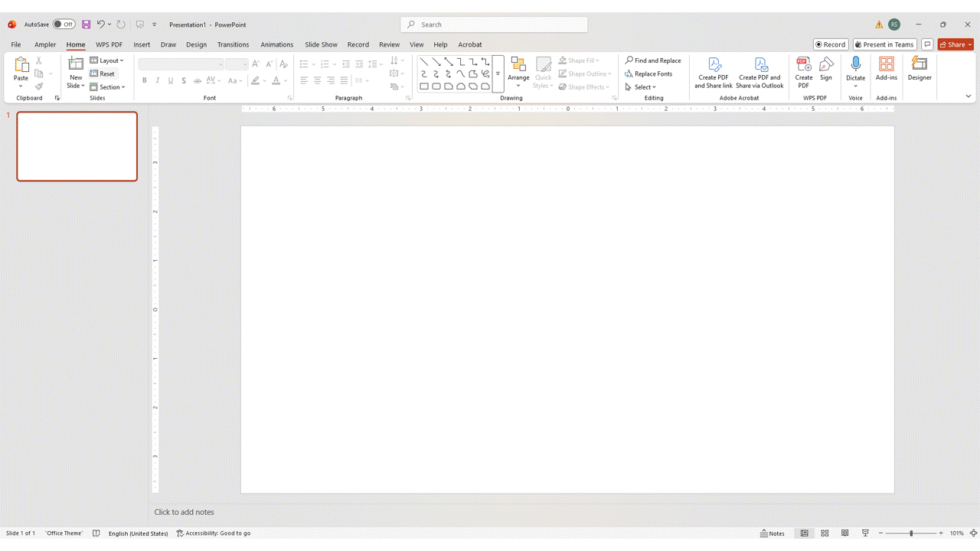The image size is (980, 551).
Task: Start Slide Show from status bar icon
Action: [865, 533]
